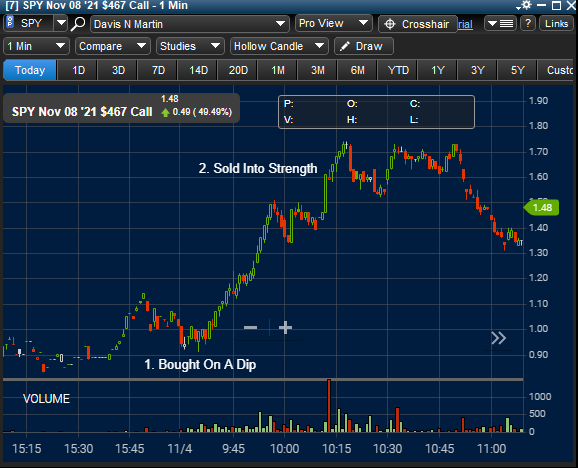578x468 pixels.
Task: Select the 5Y range tab
Action: (518, 70)
